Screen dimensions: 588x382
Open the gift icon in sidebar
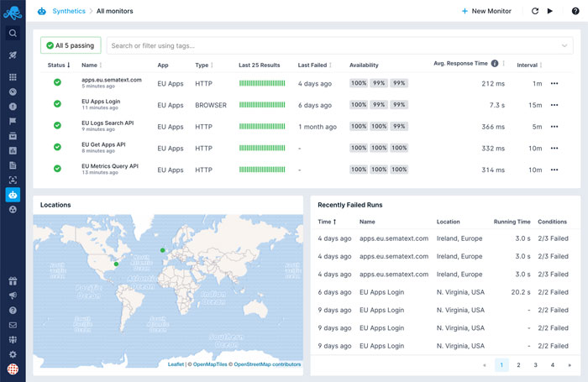(x=13, y=281)
